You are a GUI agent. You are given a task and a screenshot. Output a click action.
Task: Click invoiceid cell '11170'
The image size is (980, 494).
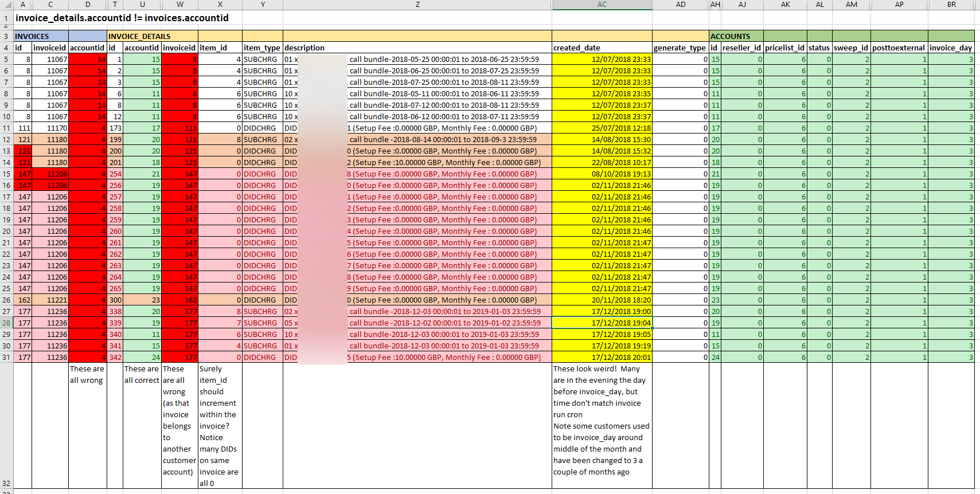pos(50,128)
